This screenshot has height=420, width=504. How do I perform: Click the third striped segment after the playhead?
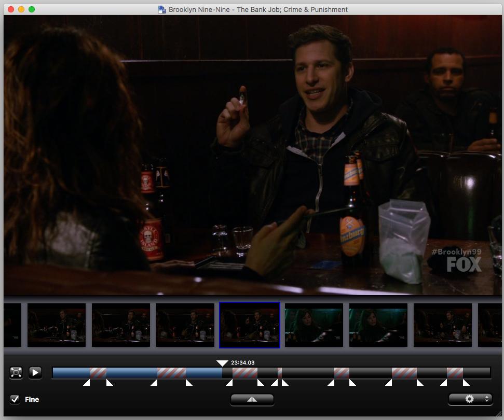245,373
